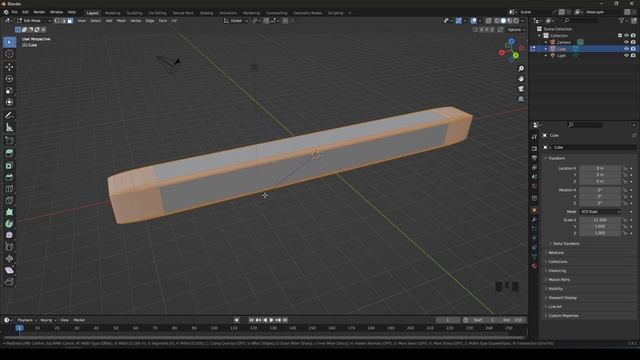Image resolution: width=640 pixels, height=360 pixels.
Task: Select the Poly Build tool
Action: coord(9,212)
